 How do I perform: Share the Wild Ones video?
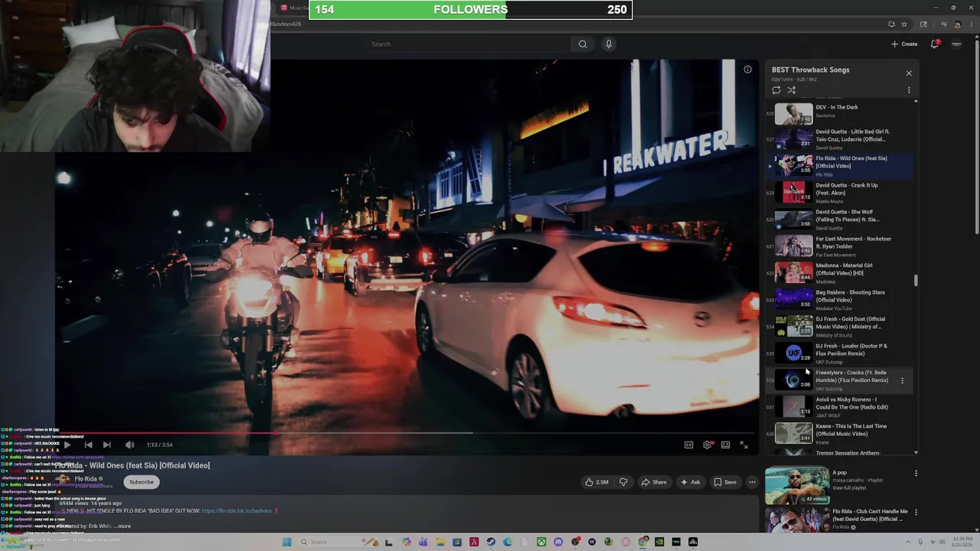[x=654, y=482]
